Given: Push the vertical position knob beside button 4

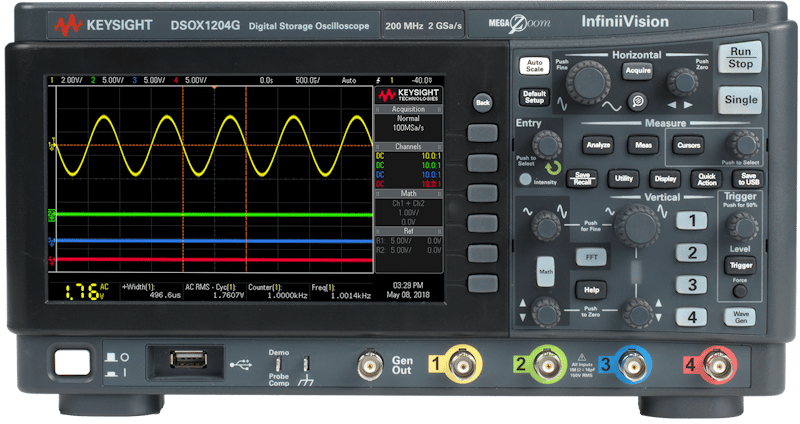Looking at the screenshot, I should pyautogui.click(x=637, y=313).
